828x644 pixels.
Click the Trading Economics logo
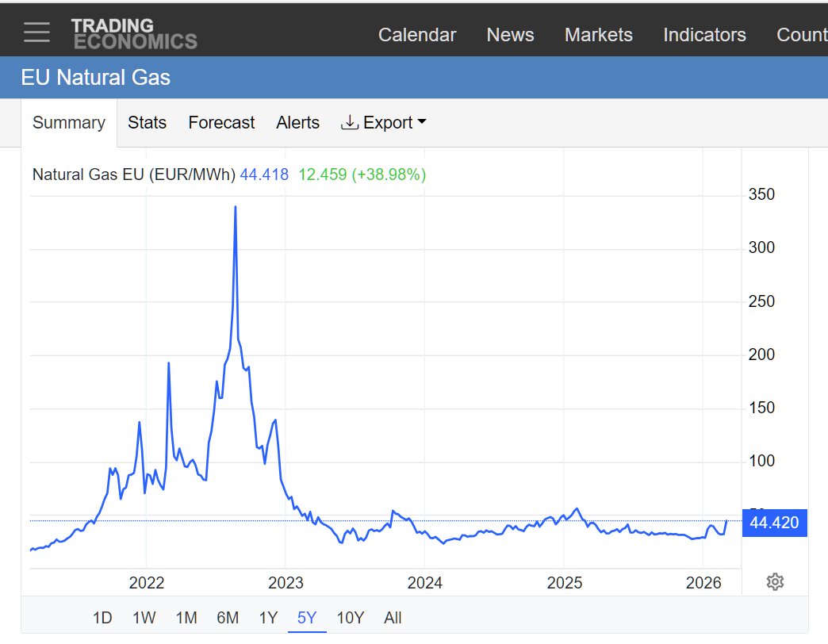point(134,33)
